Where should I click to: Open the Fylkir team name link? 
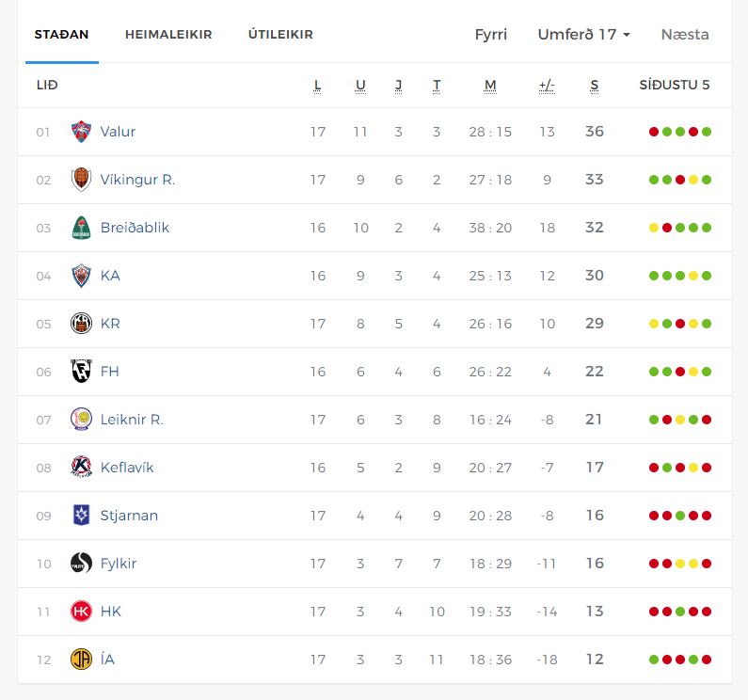pos(119,564)
